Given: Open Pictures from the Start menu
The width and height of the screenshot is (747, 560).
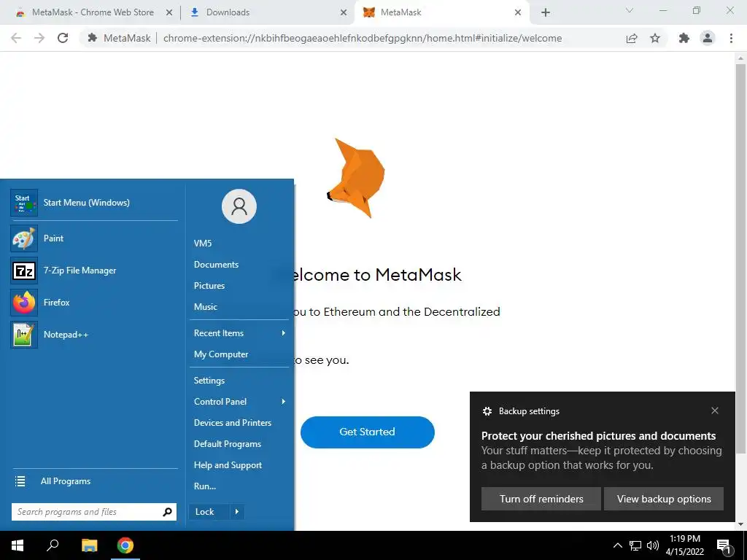Looking at the screenshot, I should pyautogui.click(x=209, y=286).
